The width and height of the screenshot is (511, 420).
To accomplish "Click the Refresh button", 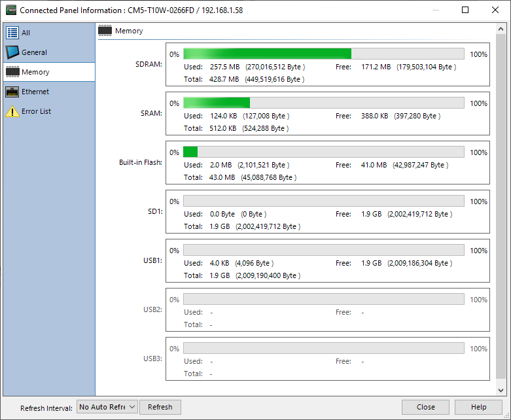I will click(x=160, y=407).
